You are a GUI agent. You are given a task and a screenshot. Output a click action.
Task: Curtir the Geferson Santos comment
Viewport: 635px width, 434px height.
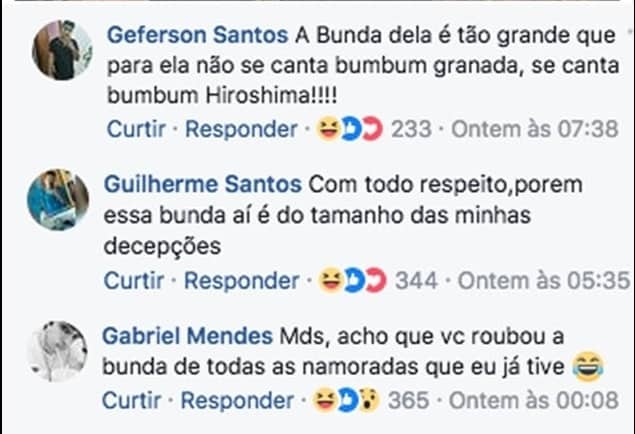[136, 129]
